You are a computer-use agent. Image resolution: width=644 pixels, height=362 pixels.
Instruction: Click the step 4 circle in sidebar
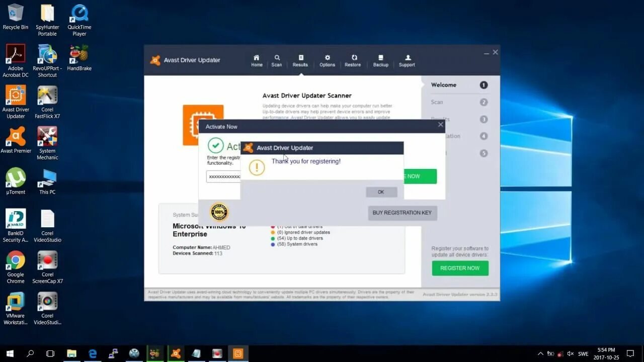pos(484,136)
